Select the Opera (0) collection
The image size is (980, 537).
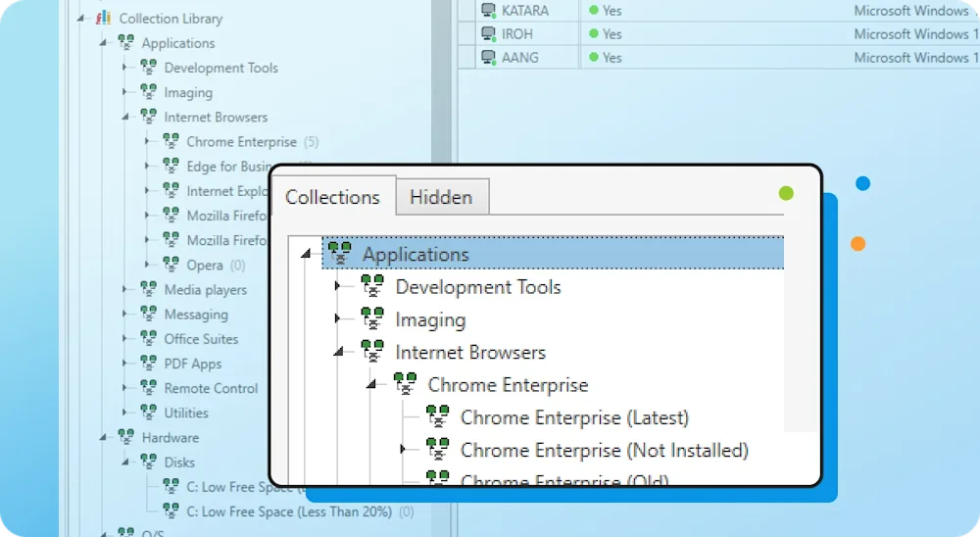pyautogui.click(x=216, y=265)
